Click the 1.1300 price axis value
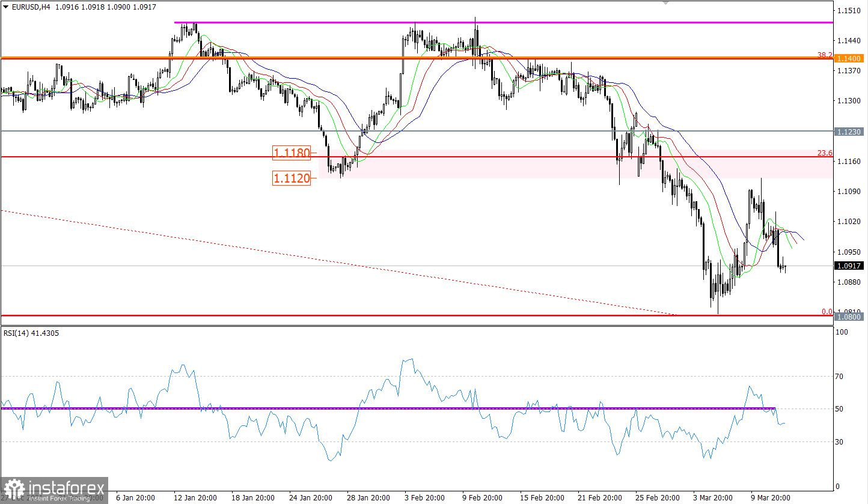Viewport: 868px width, 504px height. (x=850, y=101)
